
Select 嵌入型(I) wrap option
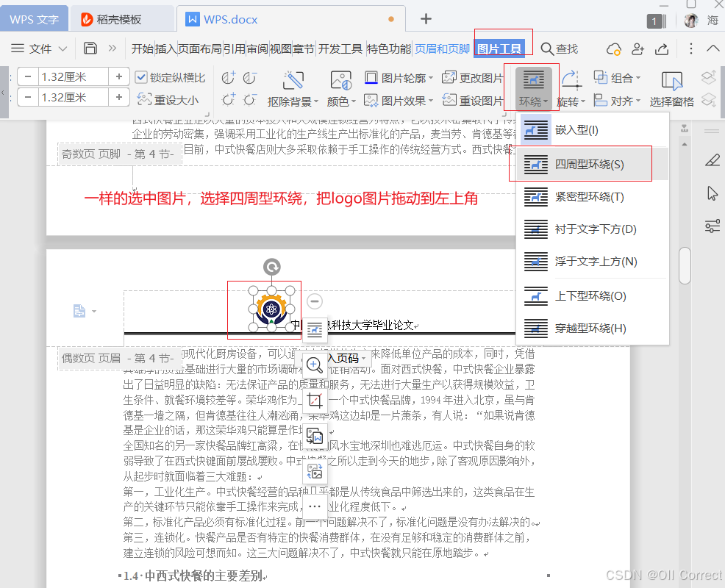[593, 130]
